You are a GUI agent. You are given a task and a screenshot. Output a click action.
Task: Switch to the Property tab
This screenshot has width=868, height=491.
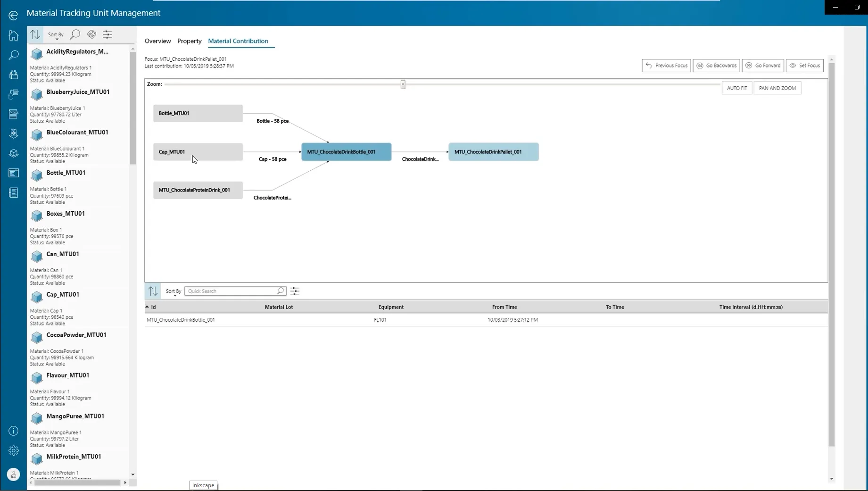(189, 41)
